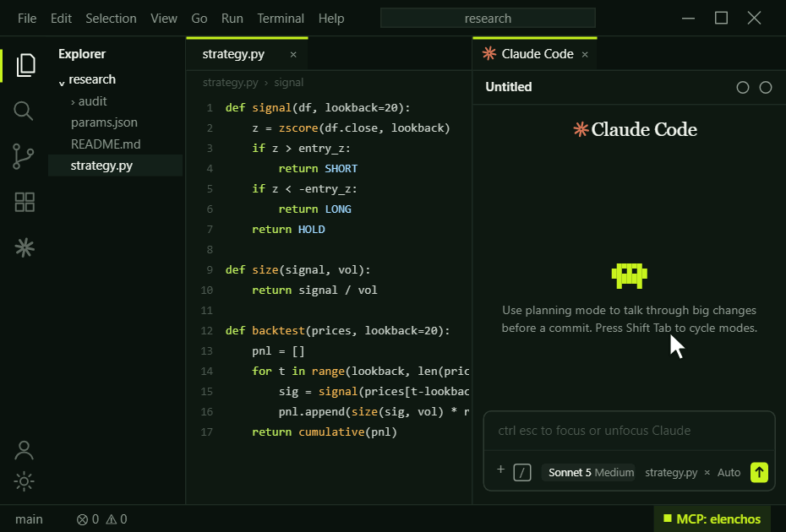Click the Explorer panel heading
This screenshot has height=532, width=786.
(x=82, y=54)
